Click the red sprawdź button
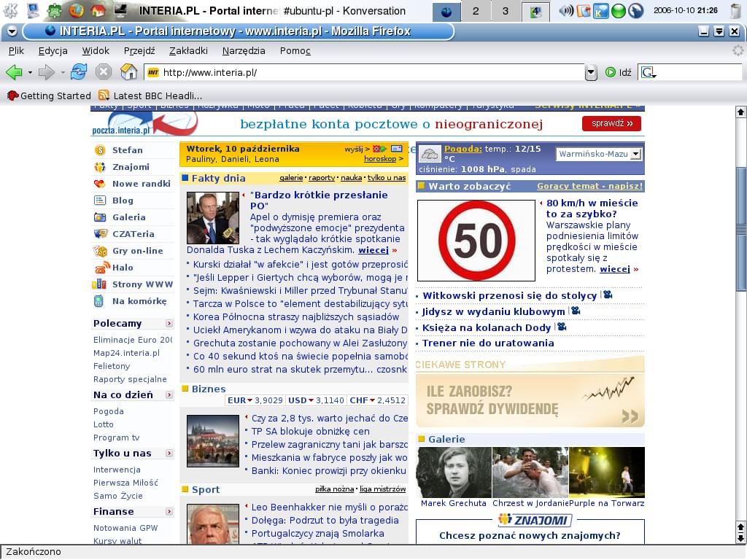This screenshot has height=560, width=747. click(612, 124)
